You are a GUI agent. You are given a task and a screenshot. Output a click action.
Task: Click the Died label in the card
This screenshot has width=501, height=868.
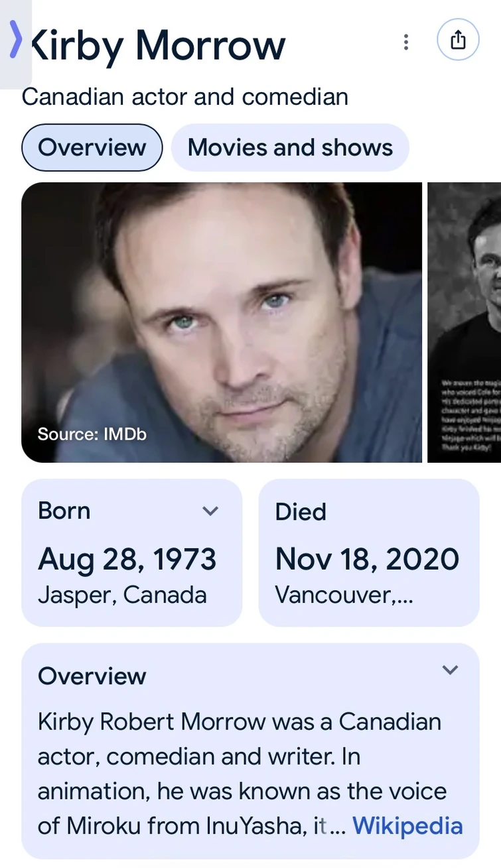click(301, 512)
